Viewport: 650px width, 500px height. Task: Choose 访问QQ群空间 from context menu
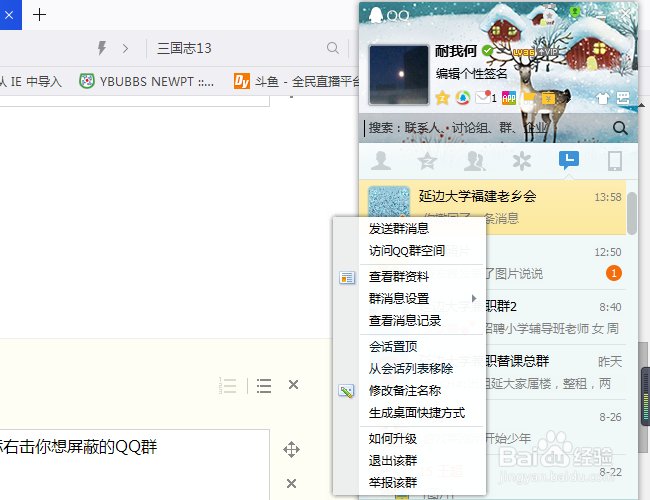422,251
